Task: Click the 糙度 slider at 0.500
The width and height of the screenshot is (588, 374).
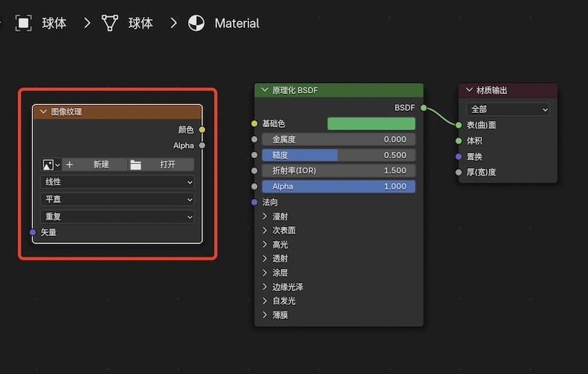Action: tap(339, 155)
